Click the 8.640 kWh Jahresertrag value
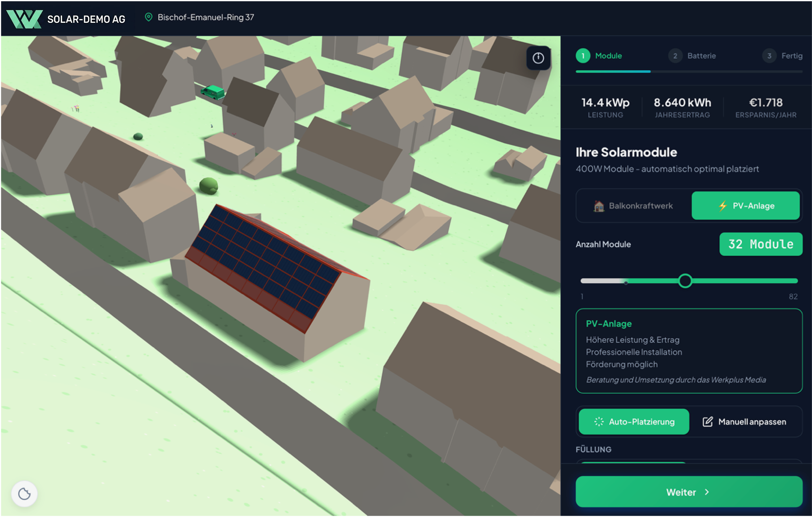This screenshot has height=517, width=812. [x=682, y=103]
